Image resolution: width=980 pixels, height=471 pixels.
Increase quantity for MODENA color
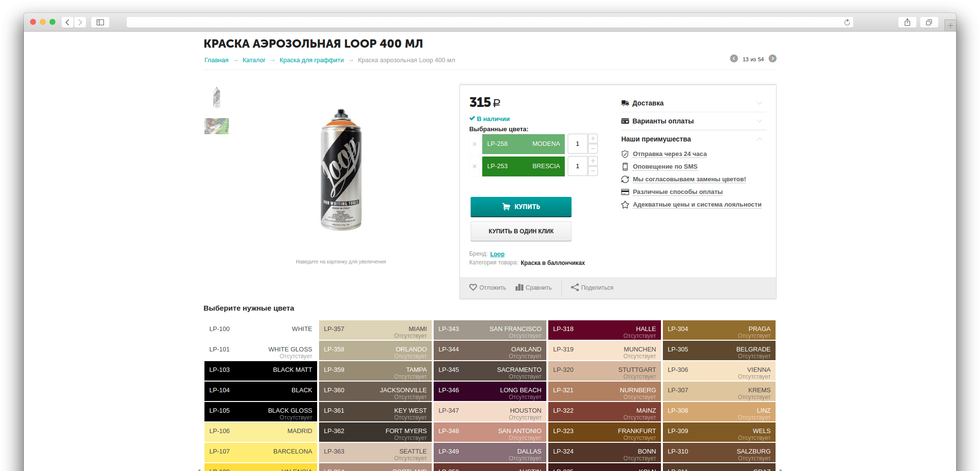(x=593, y=139)
